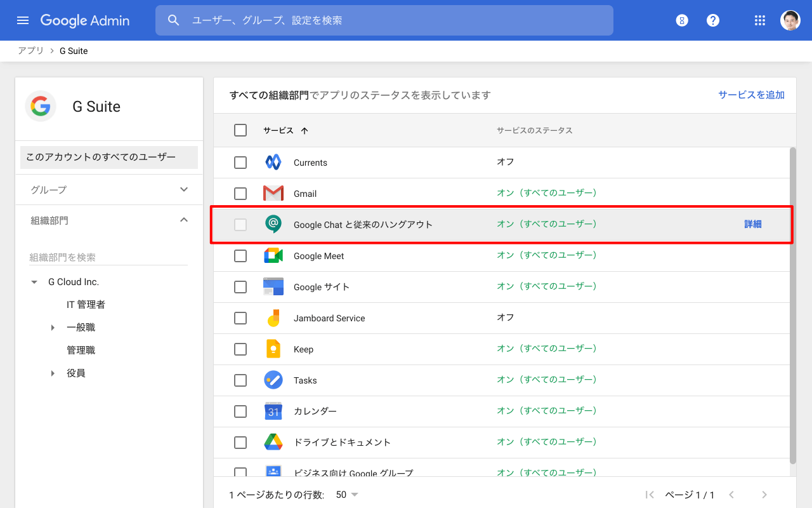The width and height of the screenshot is (812, 508).
Task: Open the Google apps grid
Action: [760, 20]
